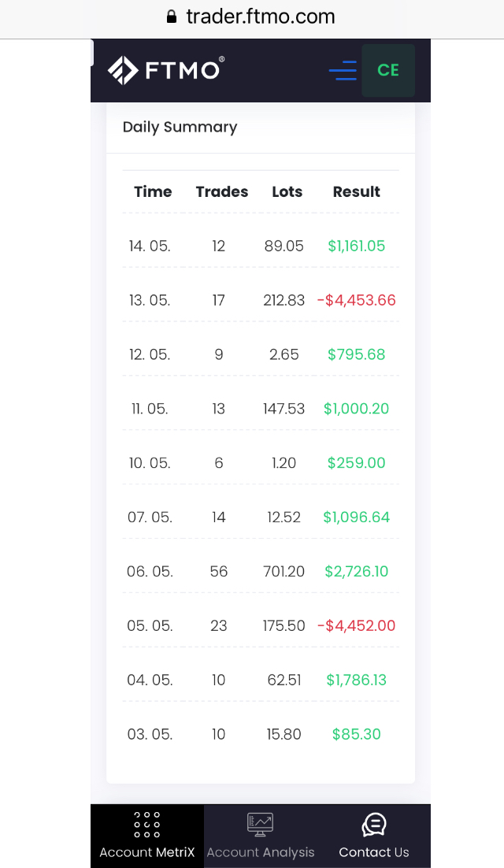Click the Result column header
Image resolution: width=504 pixels, height=868 pixels.
click(x=356, y=191)
